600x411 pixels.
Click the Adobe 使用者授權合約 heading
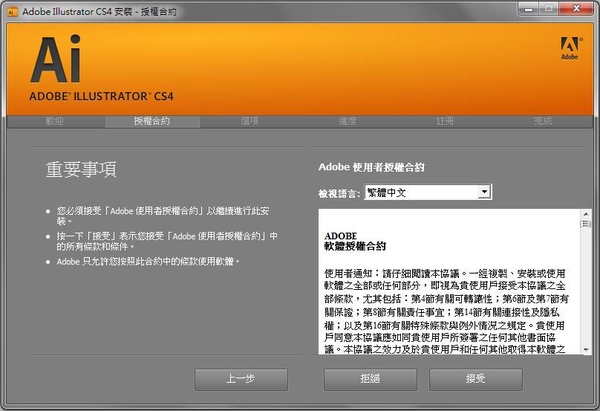coord(372,167)
